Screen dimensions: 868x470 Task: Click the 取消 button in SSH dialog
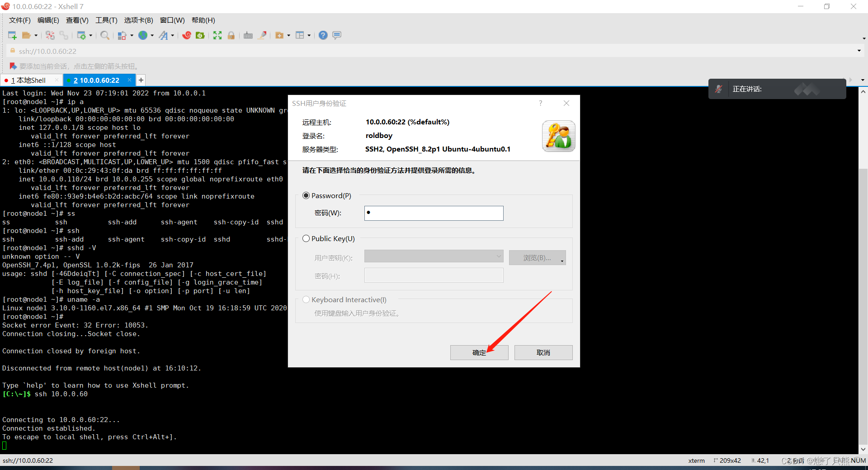pyautogui.click(x=543, y=352)
